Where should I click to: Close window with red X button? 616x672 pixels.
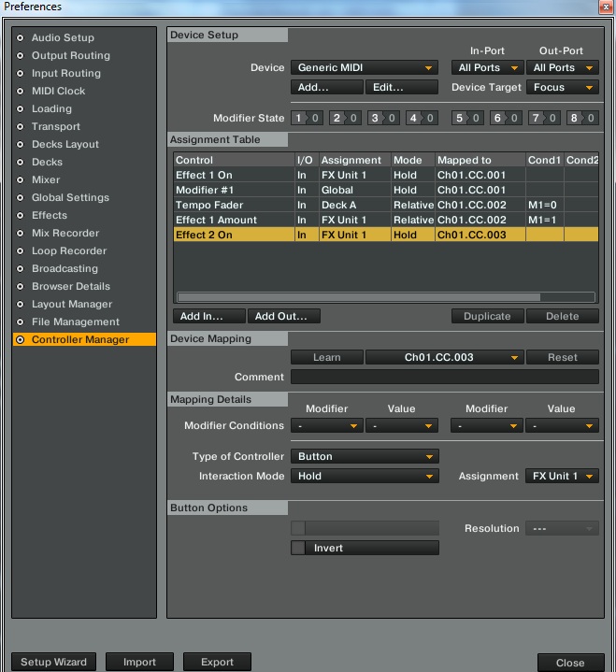click(x=606, y=7)
